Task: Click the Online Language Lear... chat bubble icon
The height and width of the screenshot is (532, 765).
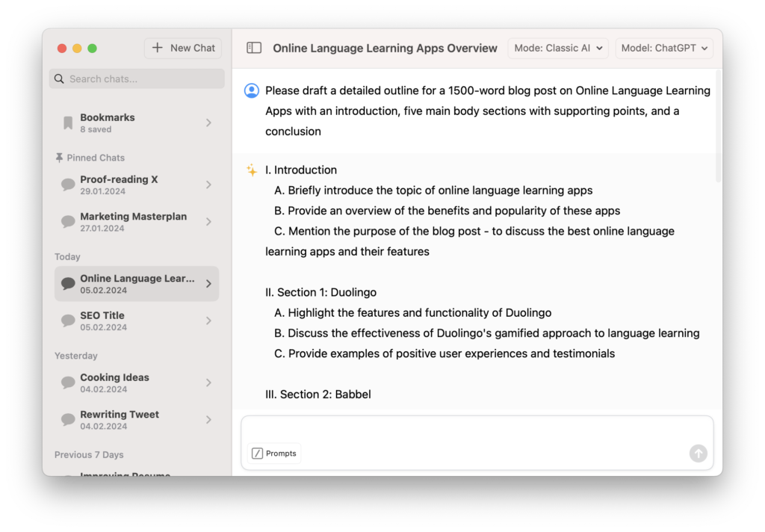Action: pos(68,284)
